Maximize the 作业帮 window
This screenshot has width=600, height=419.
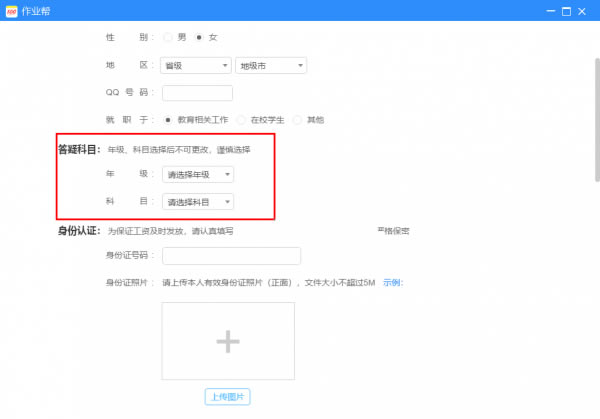[x=566, y=11]
